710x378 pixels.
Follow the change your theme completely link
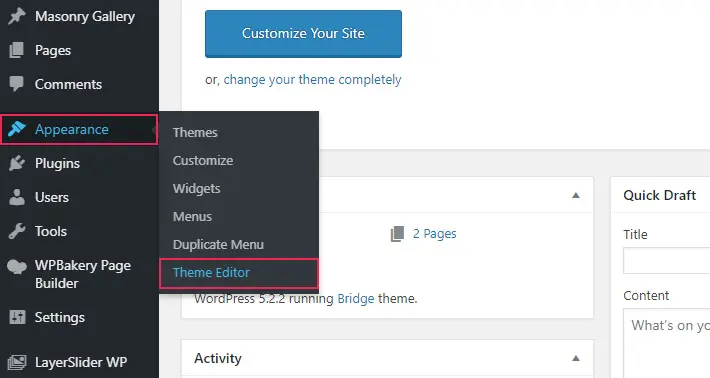tap(312, 80)
